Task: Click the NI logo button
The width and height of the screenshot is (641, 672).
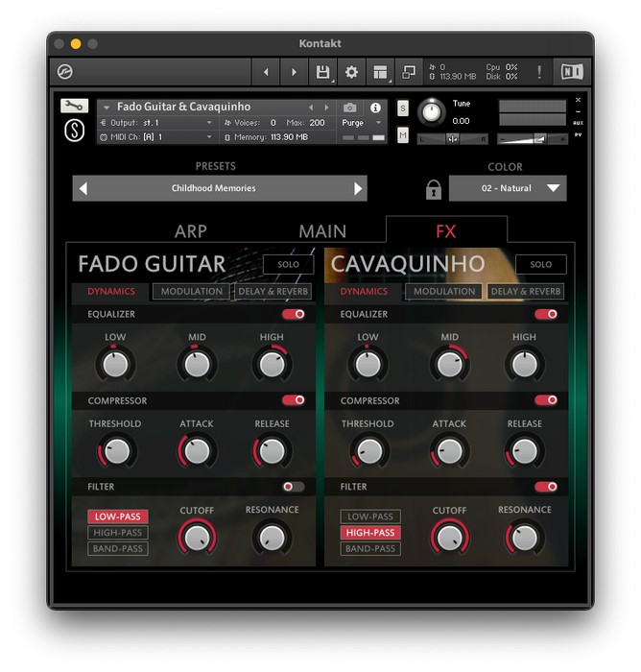Action: pyautogui.click(x=571, y=72)
